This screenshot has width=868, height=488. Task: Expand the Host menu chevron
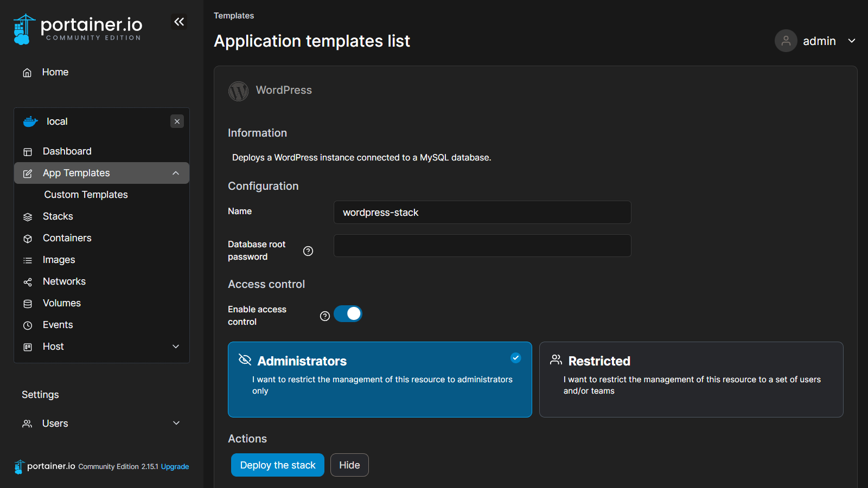[176, 346]
